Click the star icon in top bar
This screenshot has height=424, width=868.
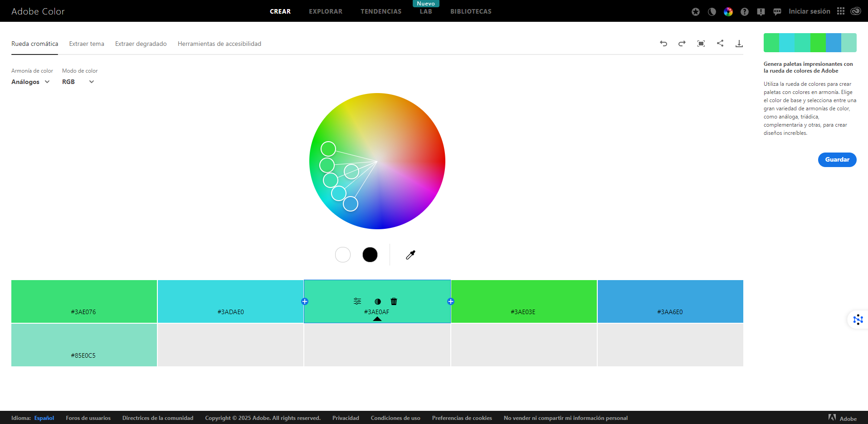[696, 12]
